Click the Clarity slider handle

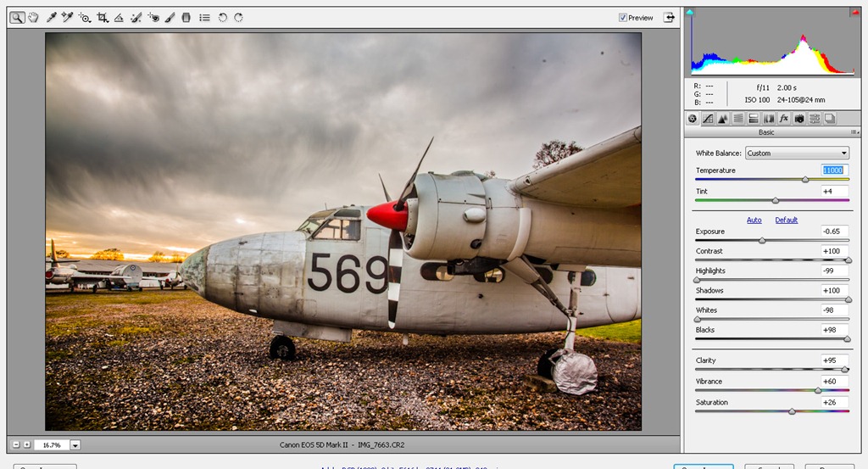(845, 369)
